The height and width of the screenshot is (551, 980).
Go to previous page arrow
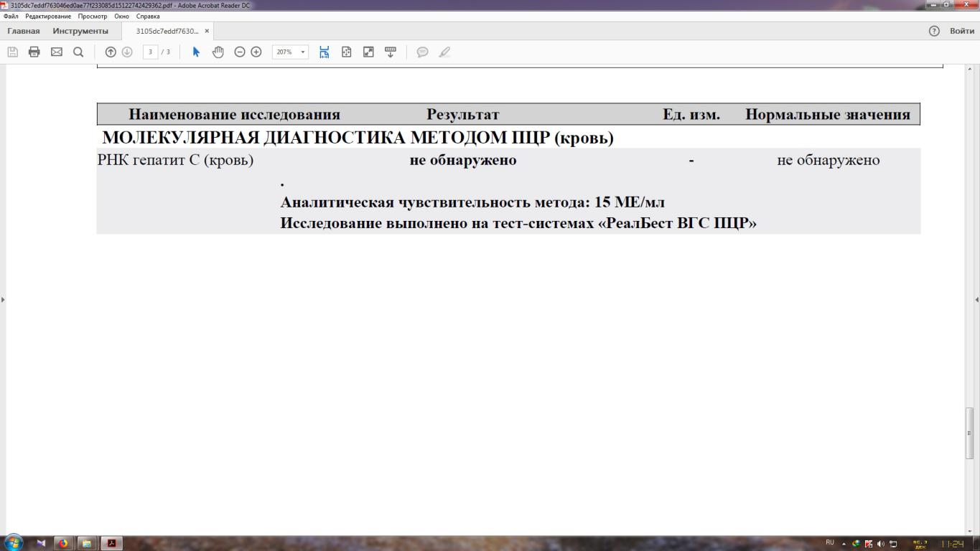111,52
